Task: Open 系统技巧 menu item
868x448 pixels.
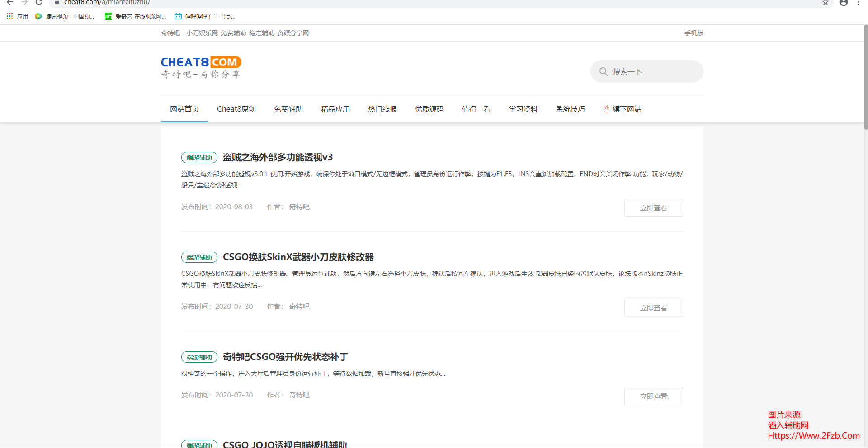Action: pos(570,109)
